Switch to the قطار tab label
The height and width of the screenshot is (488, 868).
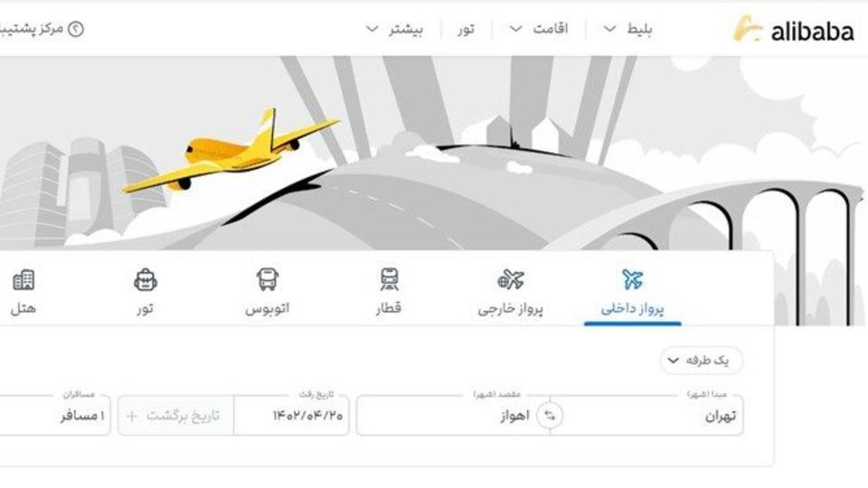389,308
